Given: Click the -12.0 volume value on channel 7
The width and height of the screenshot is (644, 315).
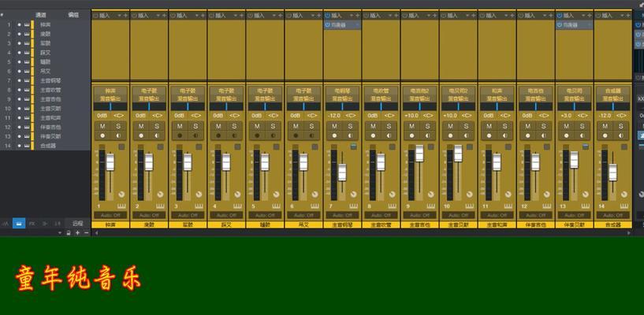Looking at the screenshot, I should [333, 116].
